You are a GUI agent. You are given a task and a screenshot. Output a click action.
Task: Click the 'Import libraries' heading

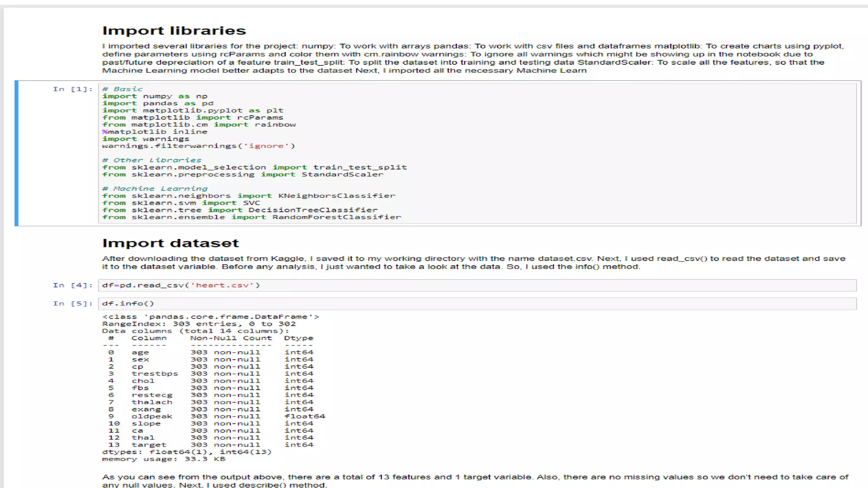click(x=174, y=31)
